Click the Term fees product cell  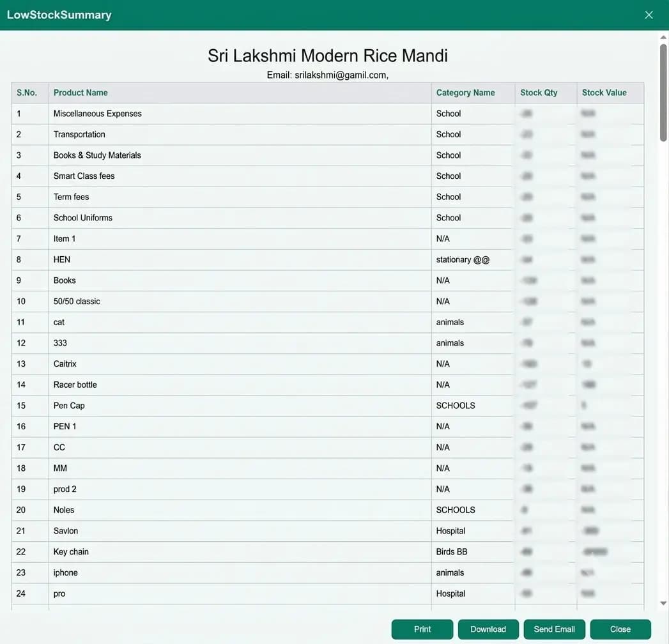[240, 197]
